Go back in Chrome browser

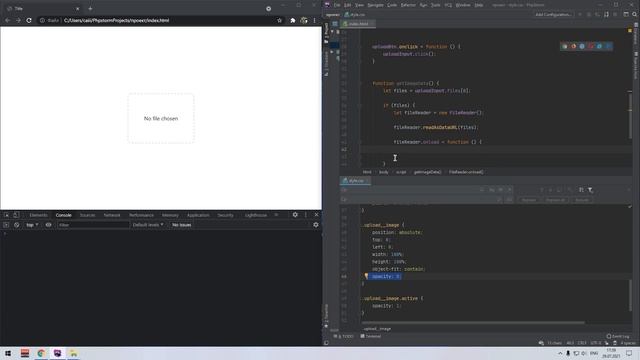click(x=7, y=20)
